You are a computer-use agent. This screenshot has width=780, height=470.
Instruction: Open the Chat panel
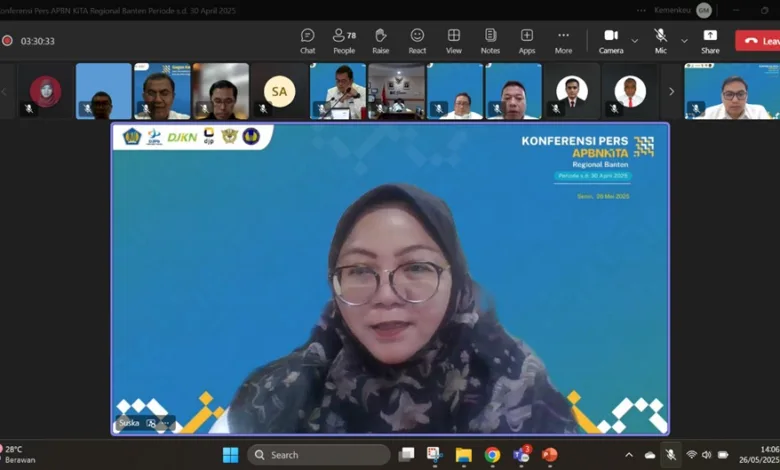click(x=307, y=40)
